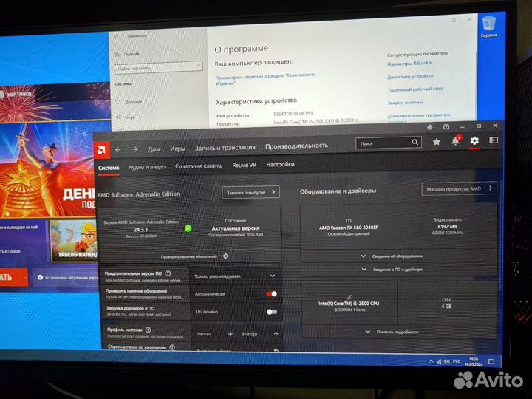Image resolution: width=532 pixels, height=399 pixels.
Task: Open the Дом menu item
Action: coord(154,149)
